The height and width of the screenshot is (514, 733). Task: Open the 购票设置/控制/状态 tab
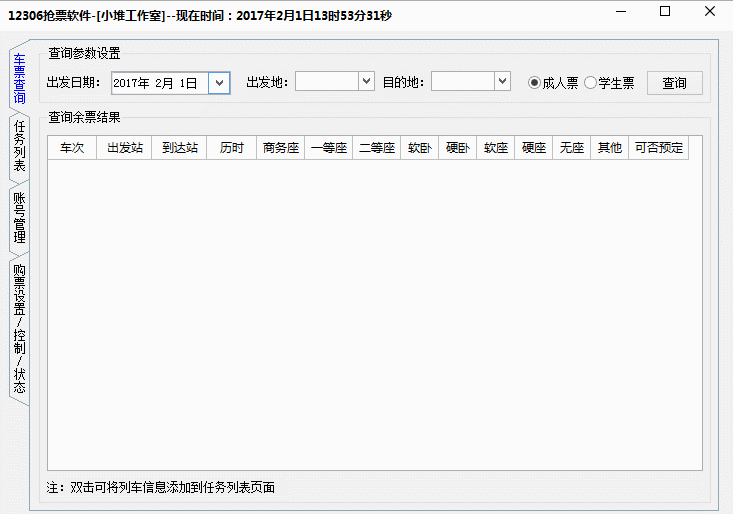point(19,328)
